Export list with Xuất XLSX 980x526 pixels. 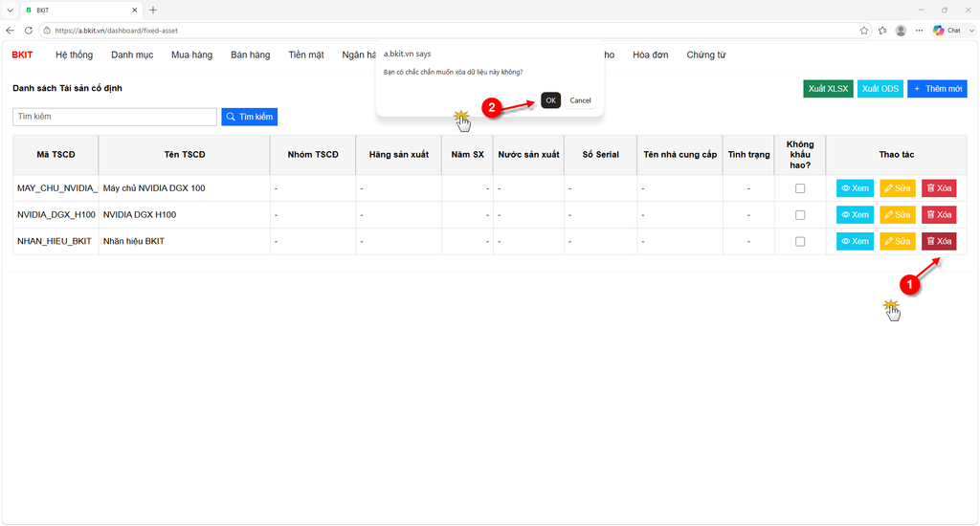(828, 89)
